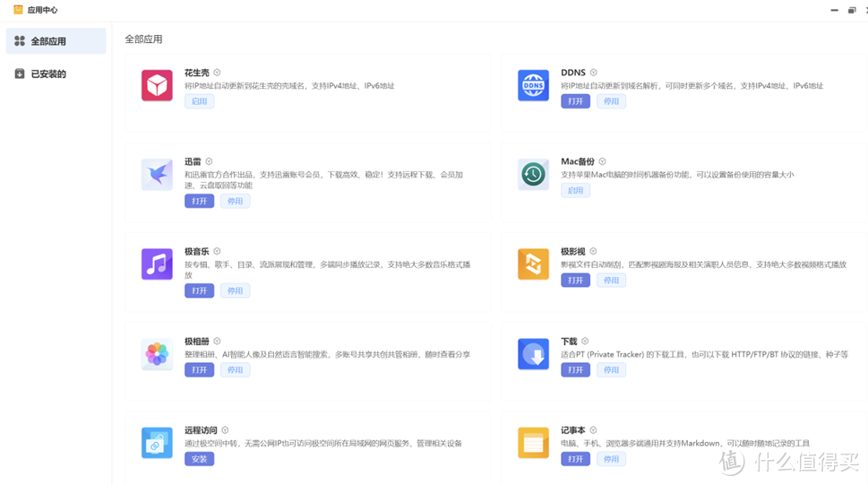Click the 记事本 app title
This screenshot has width=868, height=485.
(x=573, y=430)
